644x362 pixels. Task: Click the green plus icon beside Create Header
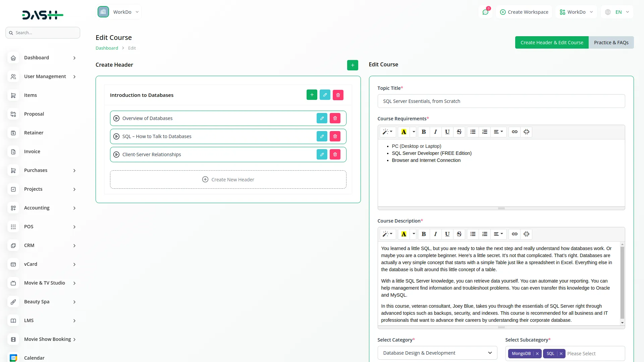pos(352,65)
